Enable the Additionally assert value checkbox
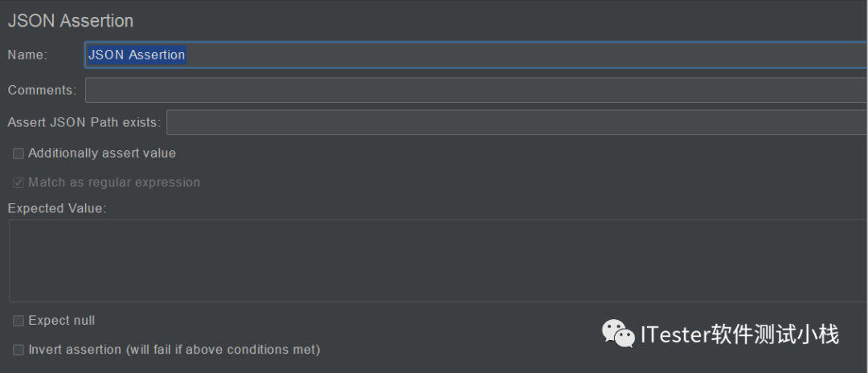Image resolution: width=868 pixels, height=373 pixels. click(18, 154)
